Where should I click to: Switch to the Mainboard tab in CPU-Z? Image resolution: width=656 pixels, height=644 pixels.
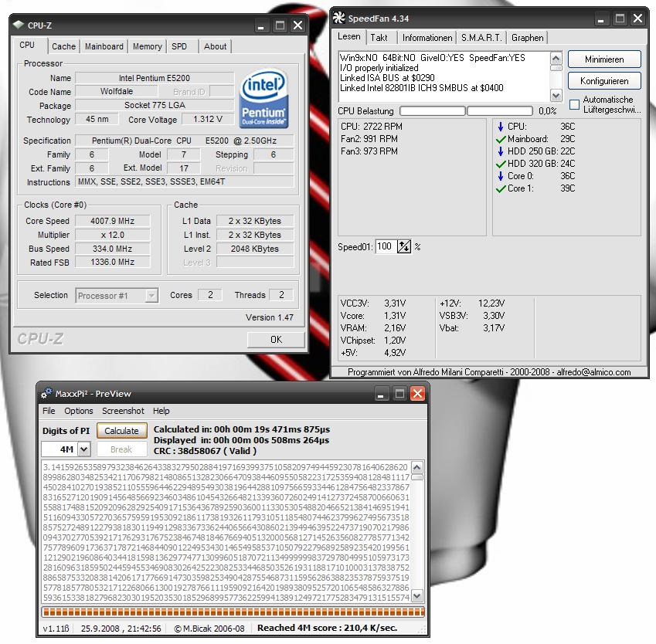[104, 46]
